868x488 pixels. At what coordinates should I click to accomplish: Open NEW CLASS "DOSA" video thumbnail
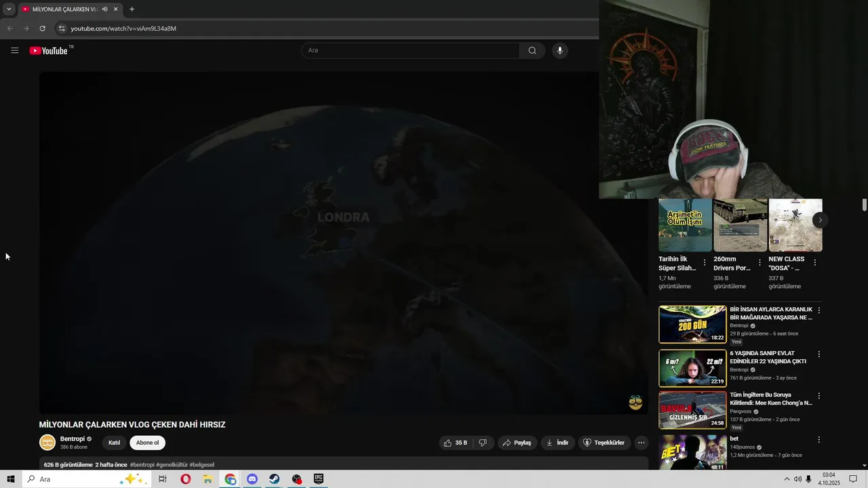click(795, 225)
